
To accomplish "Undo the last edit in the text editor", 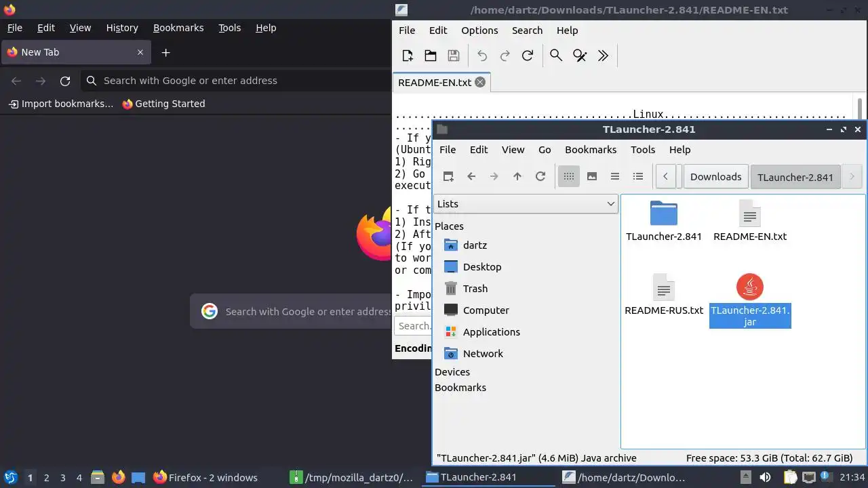I will click(482, 56).
